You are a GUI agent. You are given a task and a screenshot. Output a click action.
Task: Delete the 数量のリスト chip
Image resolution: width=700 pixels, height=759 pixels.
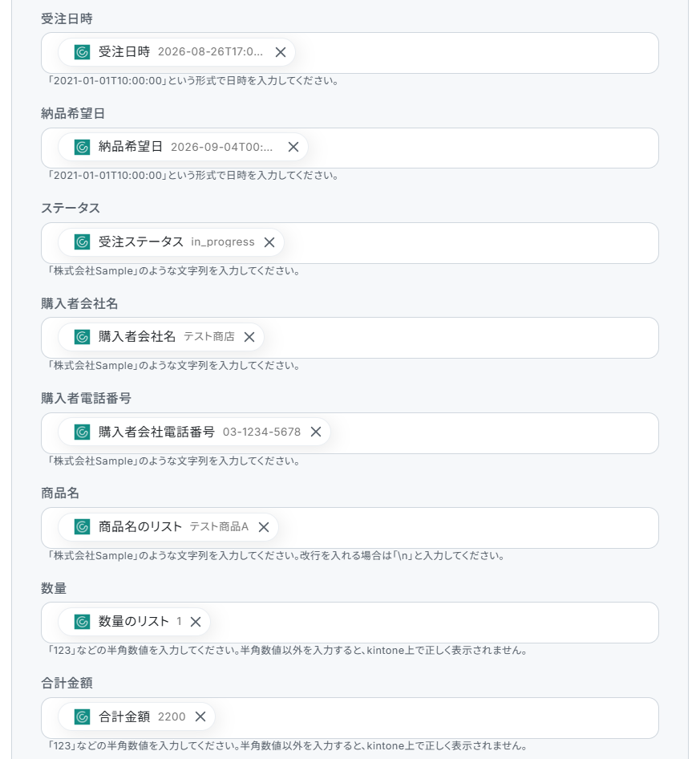click(x=196, y=622)
